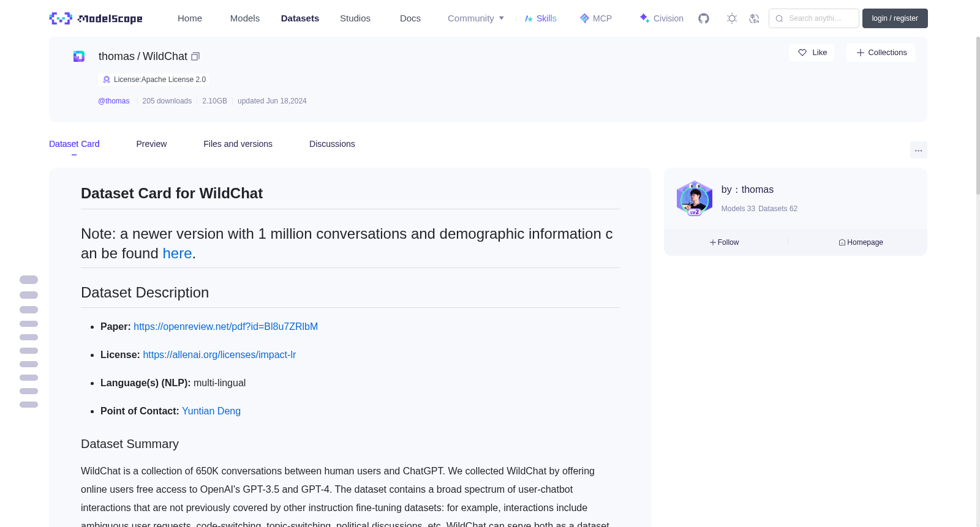
Task: Switch site language with the translate icon
Action: 754,18
